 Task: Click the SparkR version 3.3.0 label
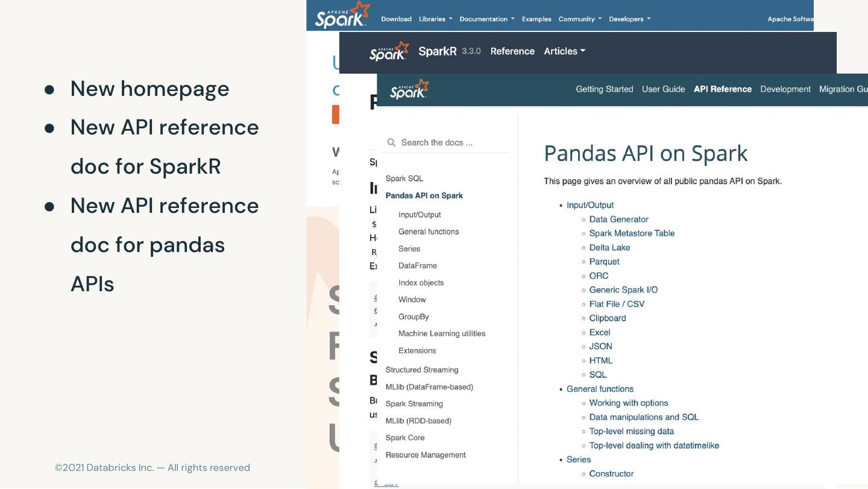471,51
